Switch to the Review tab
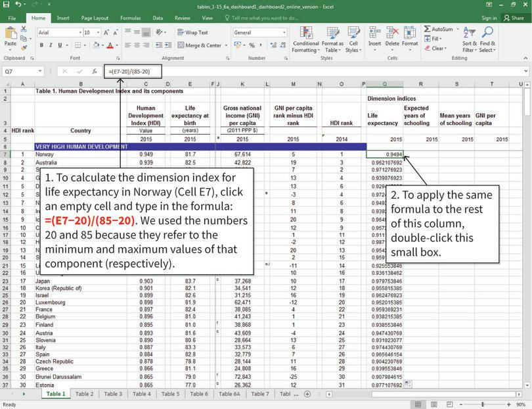532x409 pixels. 182,18
